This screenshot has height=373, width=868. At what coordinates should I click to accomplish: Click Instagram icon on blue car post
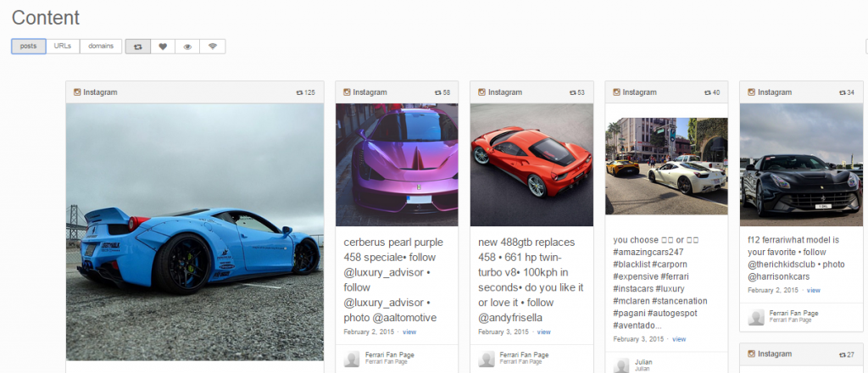(x=76, y=92)
